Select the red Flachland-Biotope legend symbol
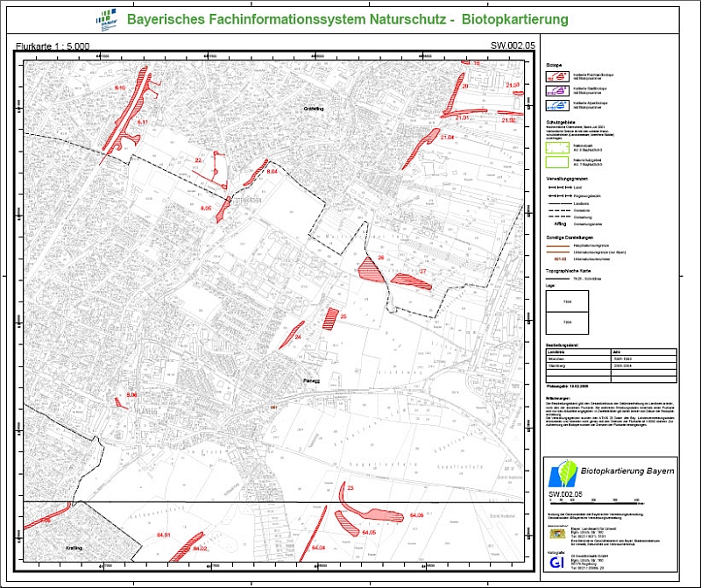Screen dimensions: 701x588 [558, 75]
